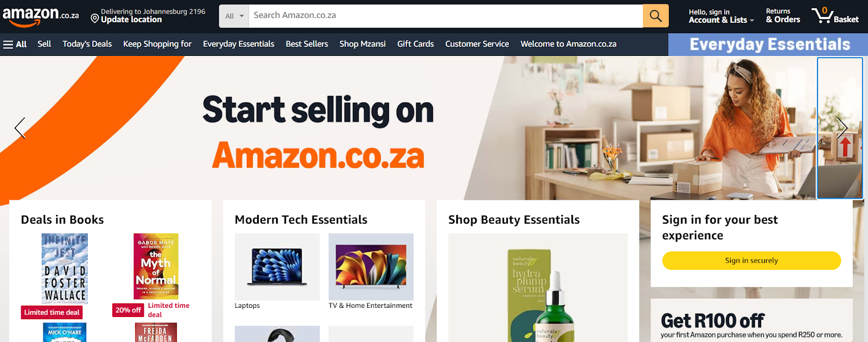
Task: Go to previous carousel slide arrow
Action: coord(20,128)
